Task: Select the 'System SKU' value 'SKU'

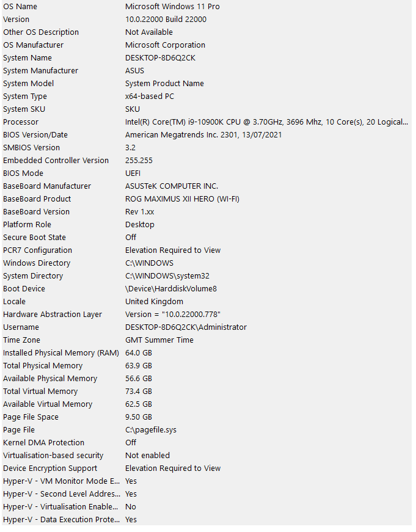Action: click(133, 109)
